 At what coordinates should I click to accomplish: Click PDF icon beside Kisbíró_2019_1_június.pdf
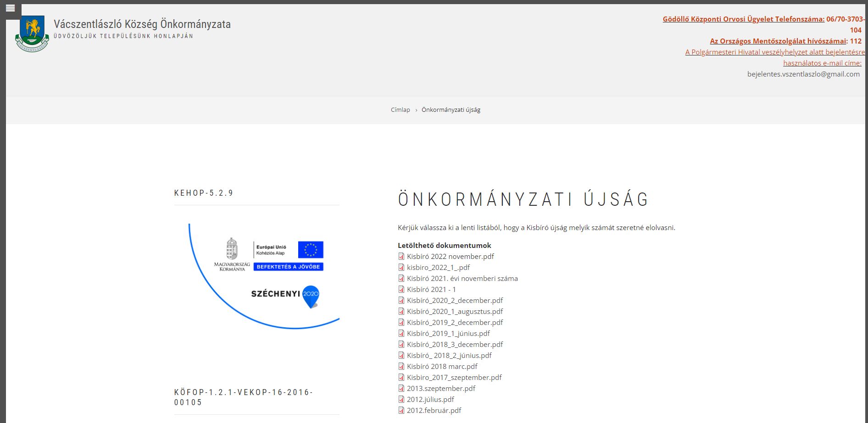[401, 333]
